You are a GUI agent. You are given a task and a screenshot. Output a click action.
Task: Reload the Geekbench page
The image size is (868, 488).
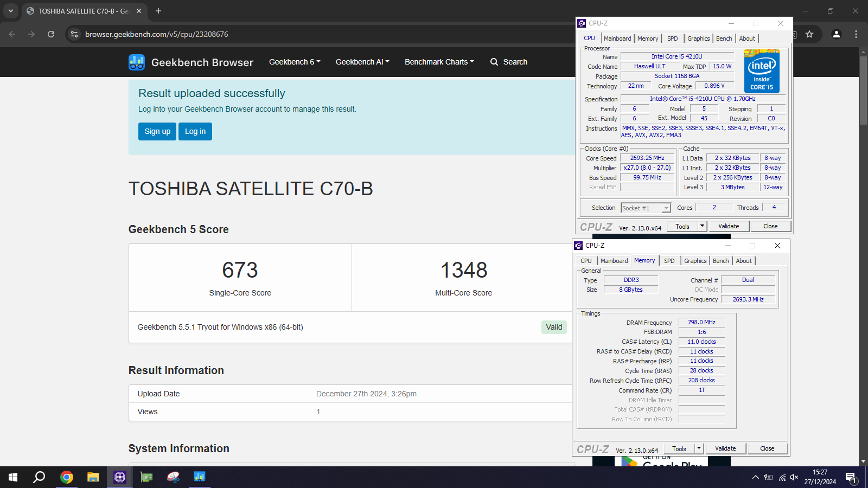[51, 34]
